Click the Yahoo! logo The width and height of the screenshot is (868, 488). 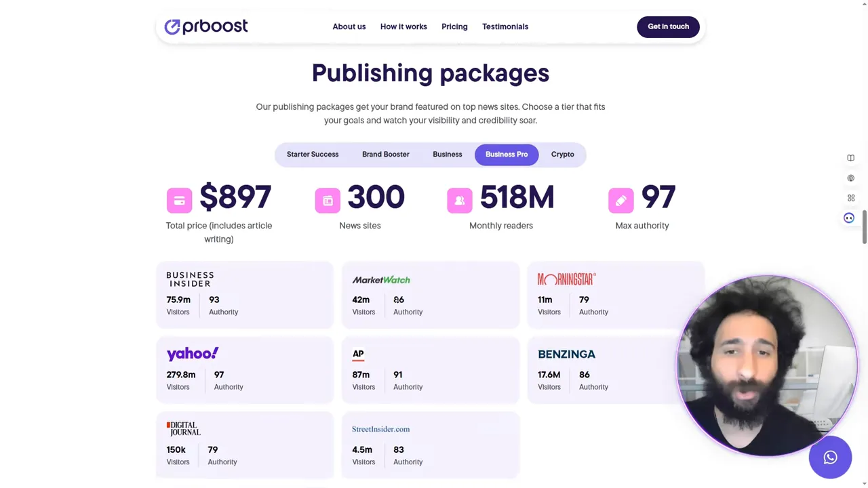tap(193, 354)
